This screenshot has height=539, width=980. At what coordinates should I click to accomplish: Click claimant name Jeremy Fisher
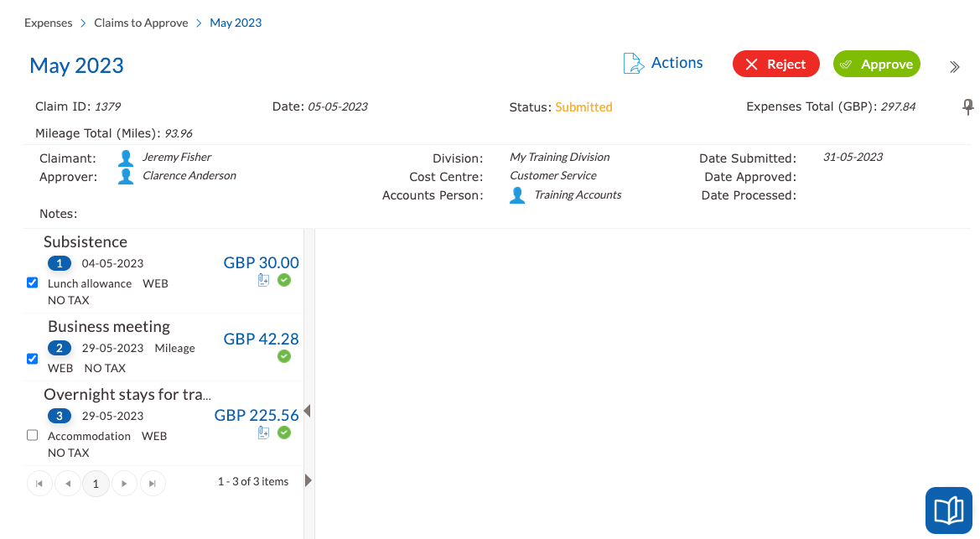pyautogui.click(x=177, y=157)
